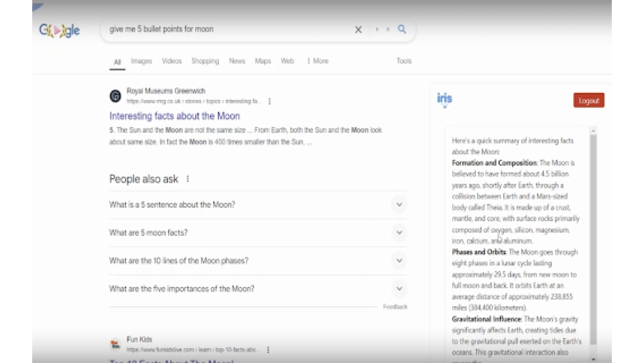Open the Royal Museums Greenwich favicon
Image resolution: width=644 pixels, height=363 pixels.
[x=115, y=96]
